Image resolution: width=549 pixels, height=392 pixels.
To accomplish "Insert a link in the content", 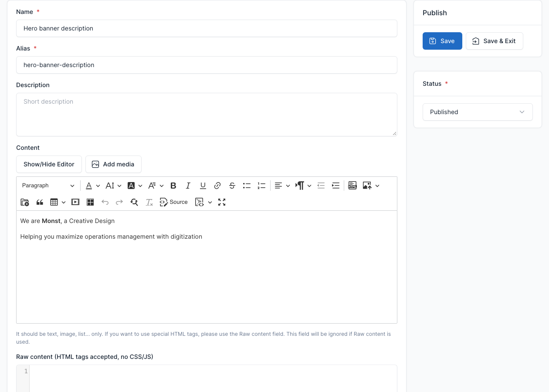I will coord(217,186).
